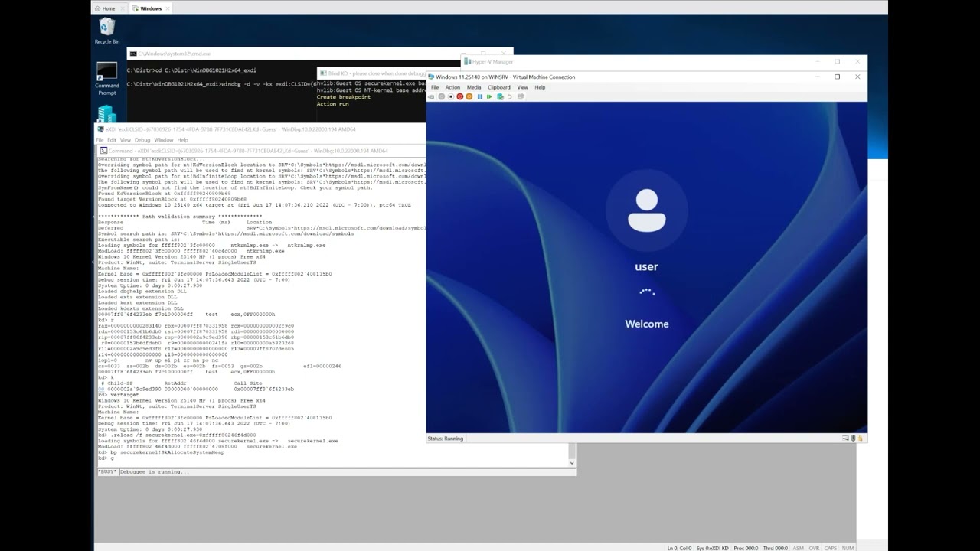
Task: Open File menu in WinDbg
Action: point(100,140)
